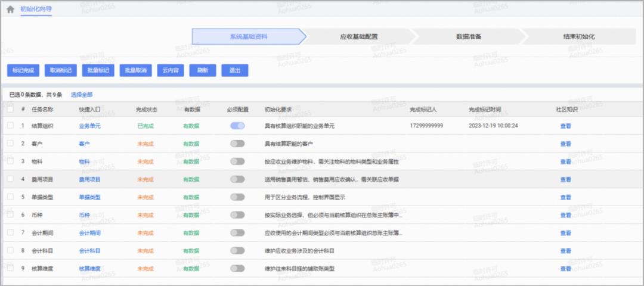This screenshot has width=644, height=286.
Task: Check the 费用项目 row checkbox
Action: pos(10,179)
